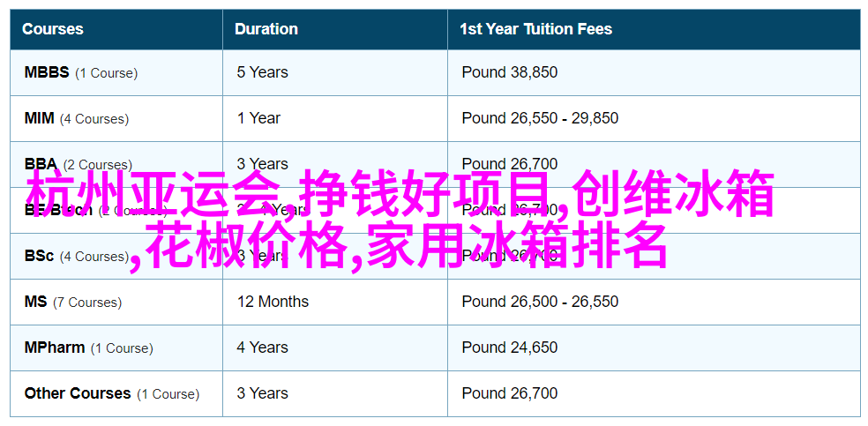Click the Pound 38,850 fee cell
This screenshot has height=426, width=868.
[x=510, y=72]
